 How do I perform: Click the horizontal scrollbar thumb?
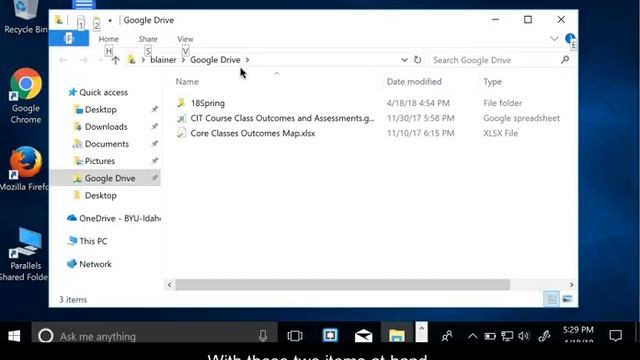click(x=342, y=284)
